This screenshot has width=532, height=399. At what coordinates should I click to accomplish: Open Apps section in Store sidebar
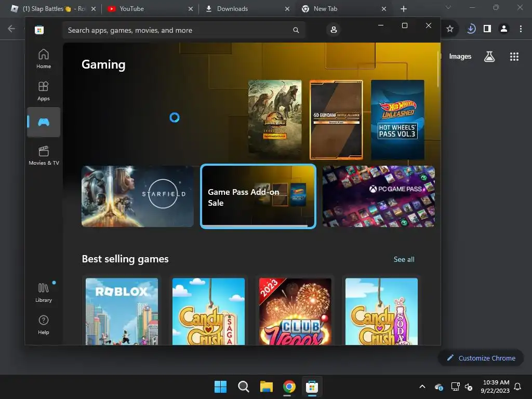click(x=44, y=91)
